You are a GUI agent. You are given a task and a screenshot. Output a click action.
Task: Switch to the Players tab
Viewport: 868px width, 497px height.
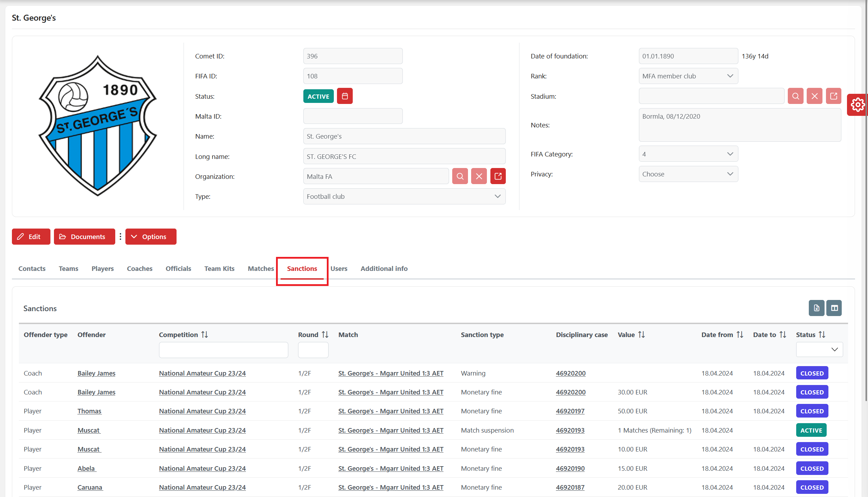tap(102, 268)
